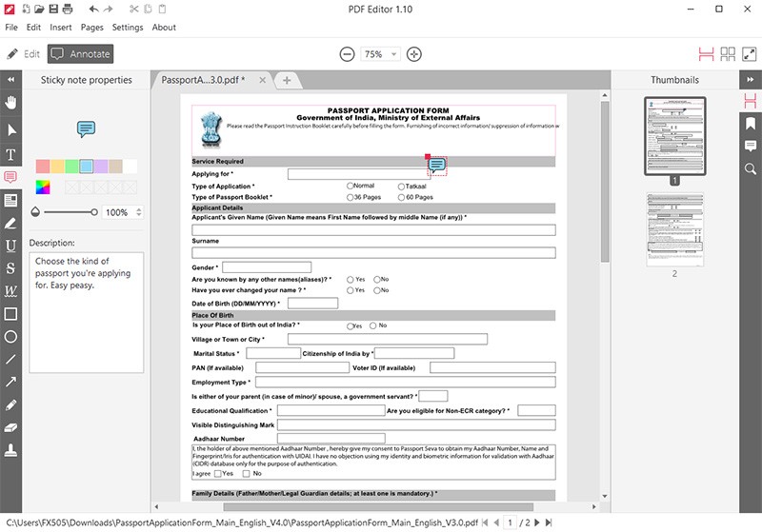Click the Description text box
The image size is (762, 532).
pos(87,312)
